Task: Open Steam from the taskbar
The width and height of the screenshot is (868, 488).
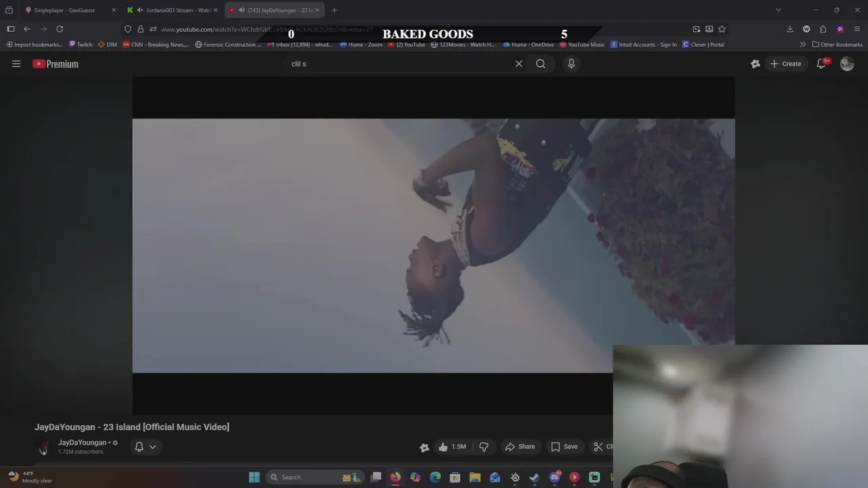Action: (x=534, y=477)
